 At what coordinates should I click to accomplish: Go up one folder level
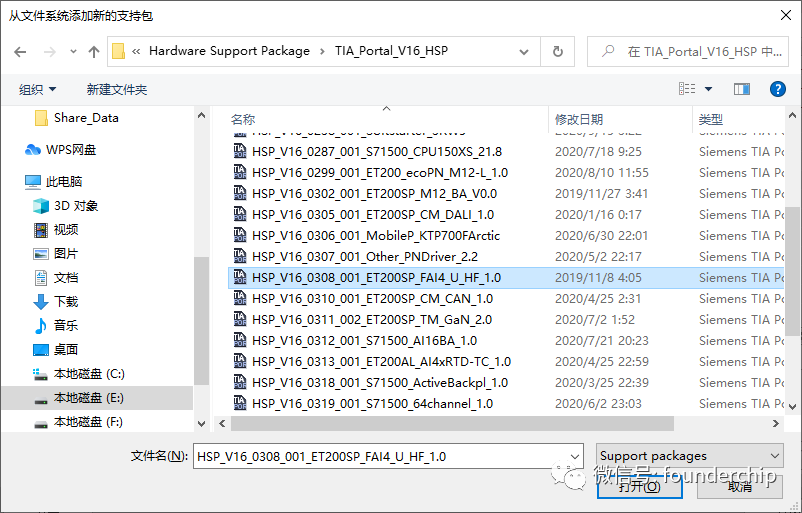(94, 52)
